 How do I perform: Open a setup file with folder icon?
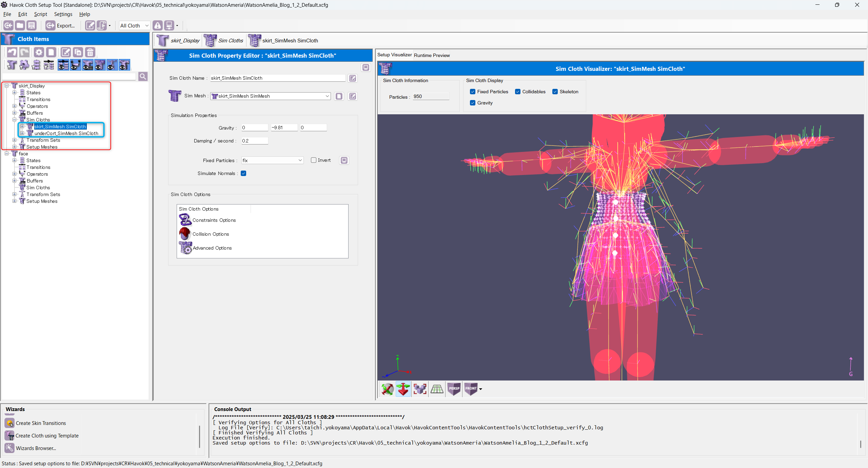(x=20, y=25)
